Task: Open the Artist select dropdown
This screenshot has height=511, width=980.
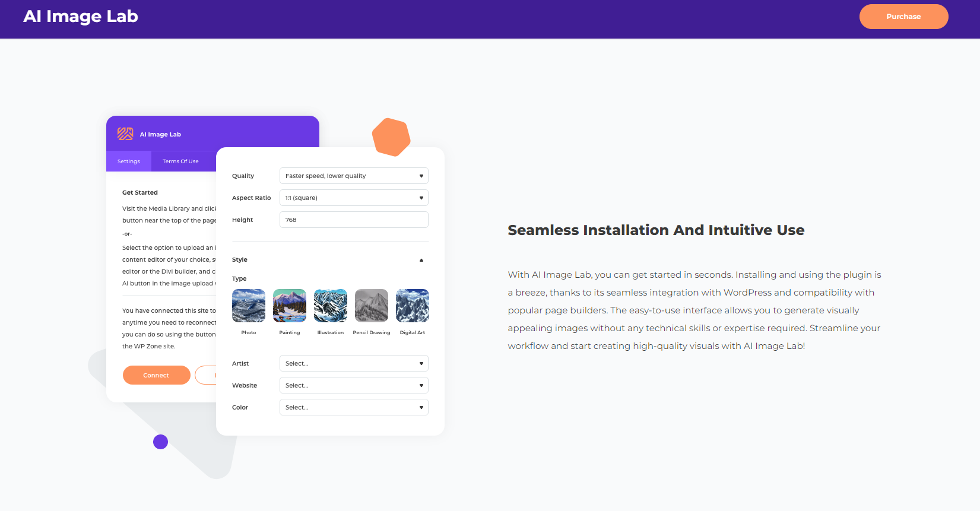Action: [x=354, y=363]
